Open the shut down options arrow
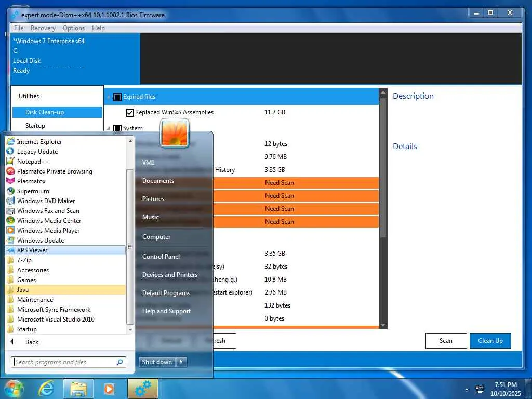This screenshot has width=532, height=399. (181, 362)
